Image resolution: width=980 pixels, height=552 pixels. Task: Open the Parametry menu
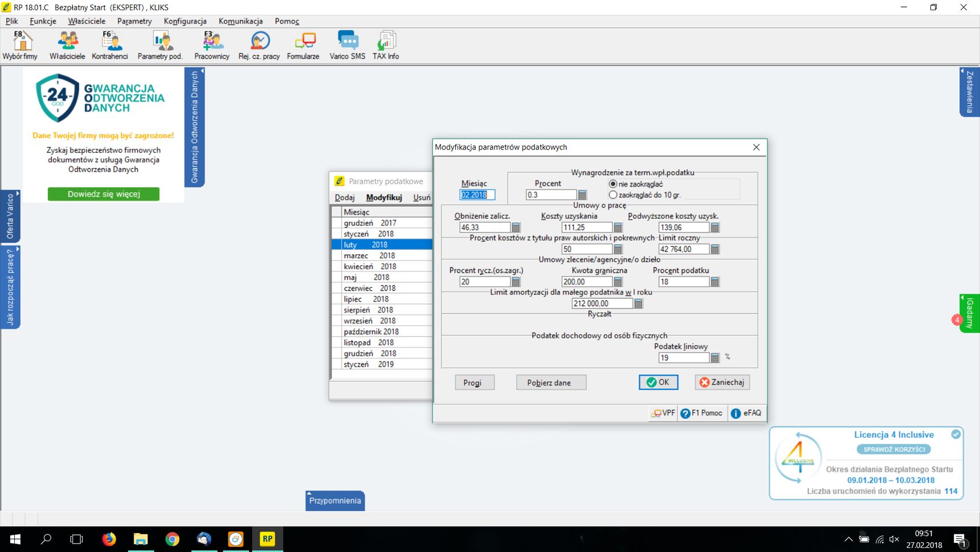click(134, 21)
